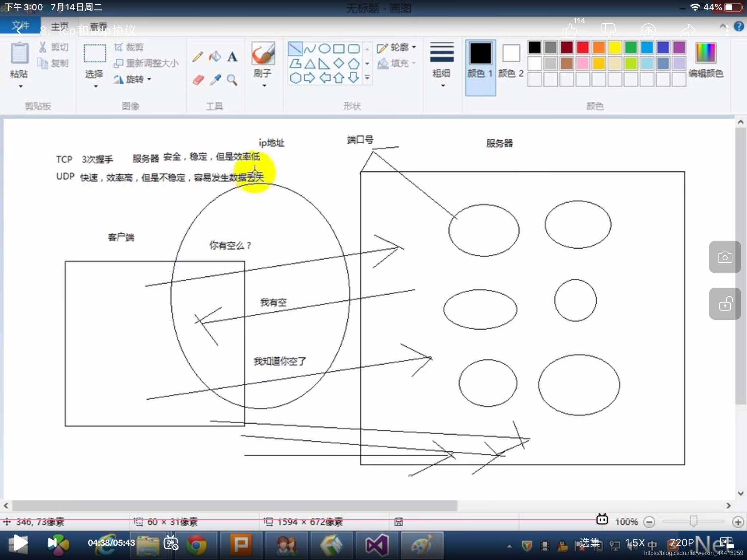Viewport: 747px width, 560px height.
Task: Tap the share arrow icon
Action: (688, 30)
